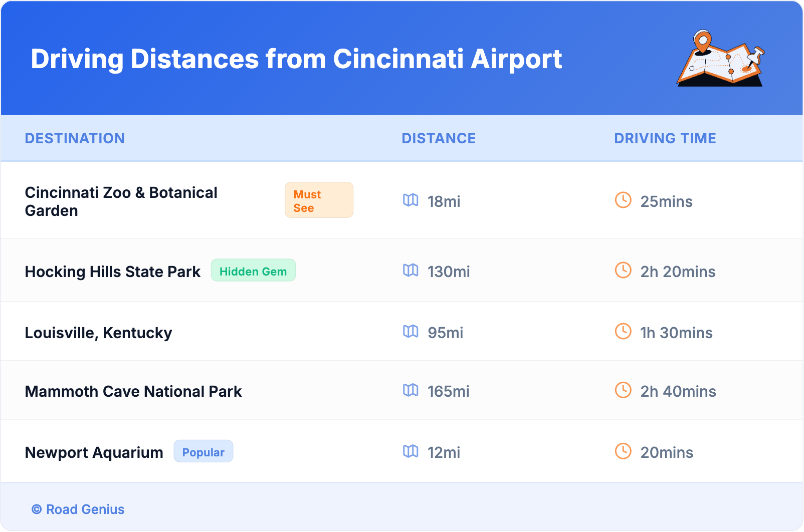This screenshot has height=532, width=804.
Task: Click the clock icon beside 2h 40mins
Action: point(623,390)
